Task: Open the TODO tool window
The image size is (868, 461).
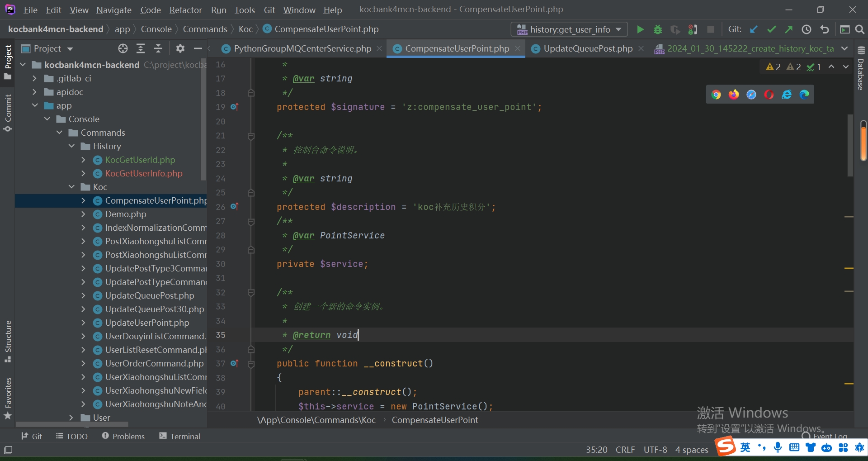Action: pos(71,436)
